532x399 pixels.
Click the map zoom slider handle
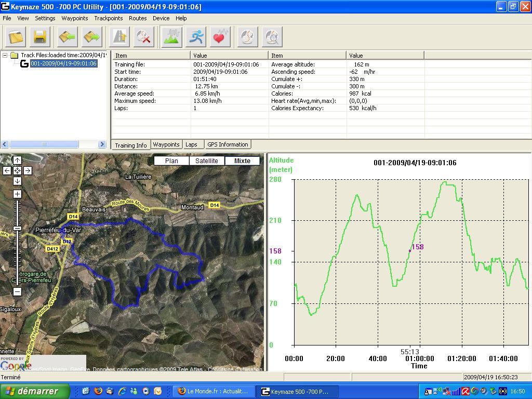17,229
